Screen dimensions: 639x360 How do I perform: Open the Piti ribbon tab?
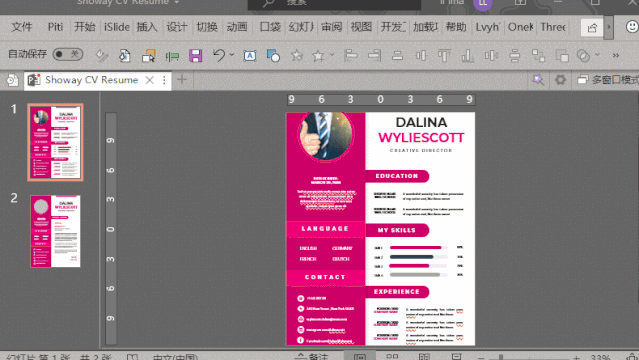point(55,27)
